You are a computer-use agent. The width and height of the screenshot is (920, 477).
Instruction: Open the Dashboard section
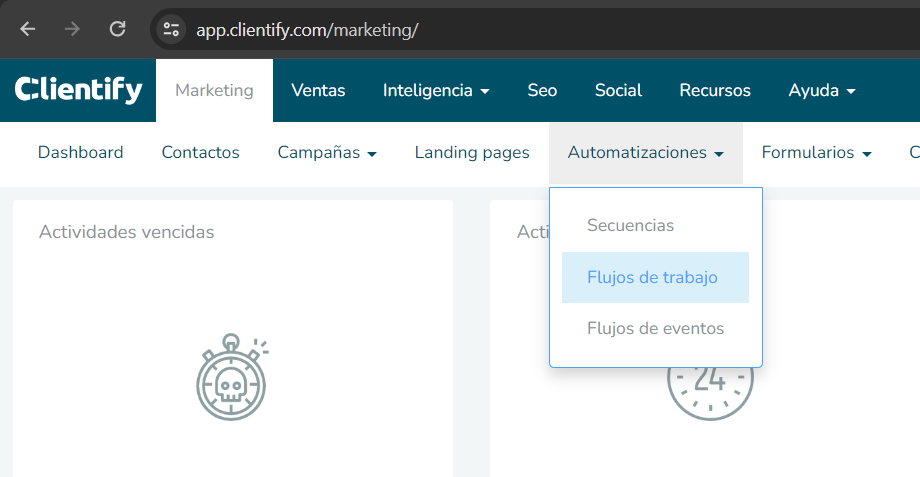[80, 153]
